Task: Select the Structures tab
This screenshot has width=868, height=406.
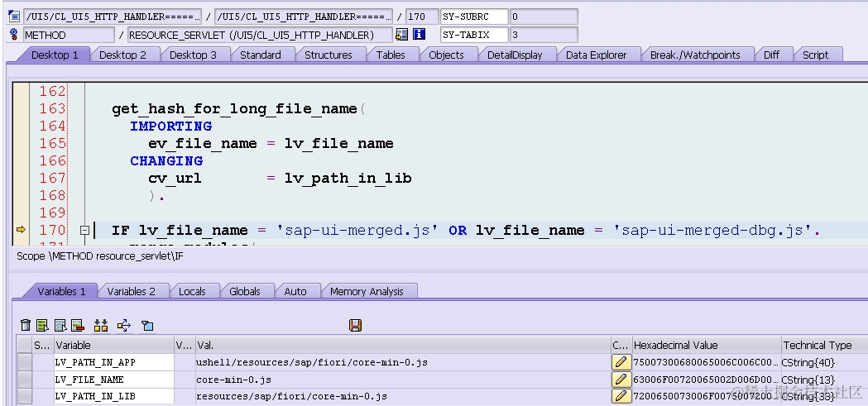Action: (328, 55)
